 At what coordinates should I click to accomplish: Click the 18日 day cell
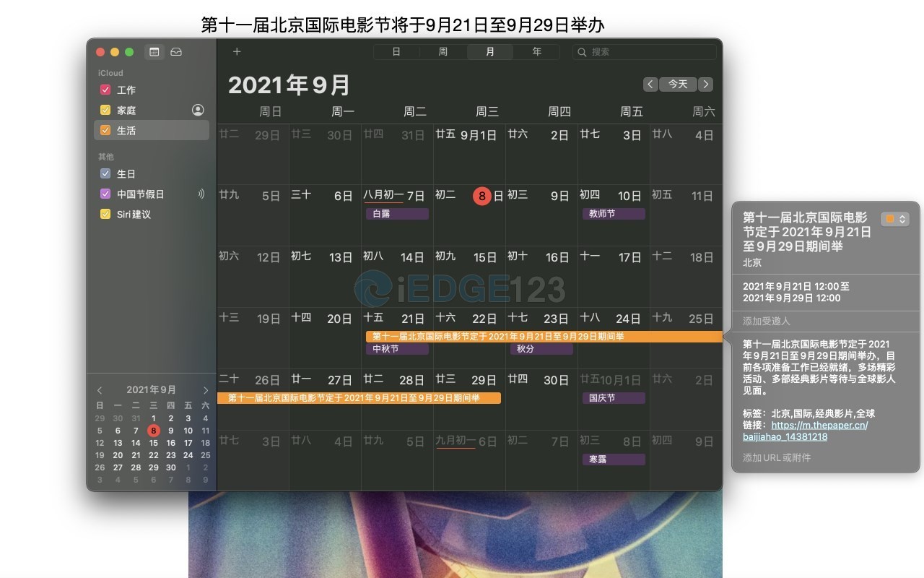686,277
